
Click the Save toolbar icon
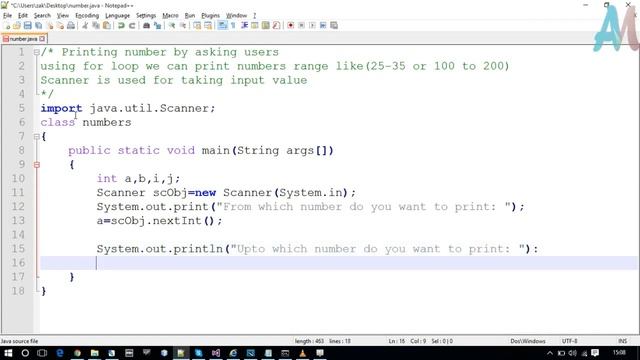point(27,25)
